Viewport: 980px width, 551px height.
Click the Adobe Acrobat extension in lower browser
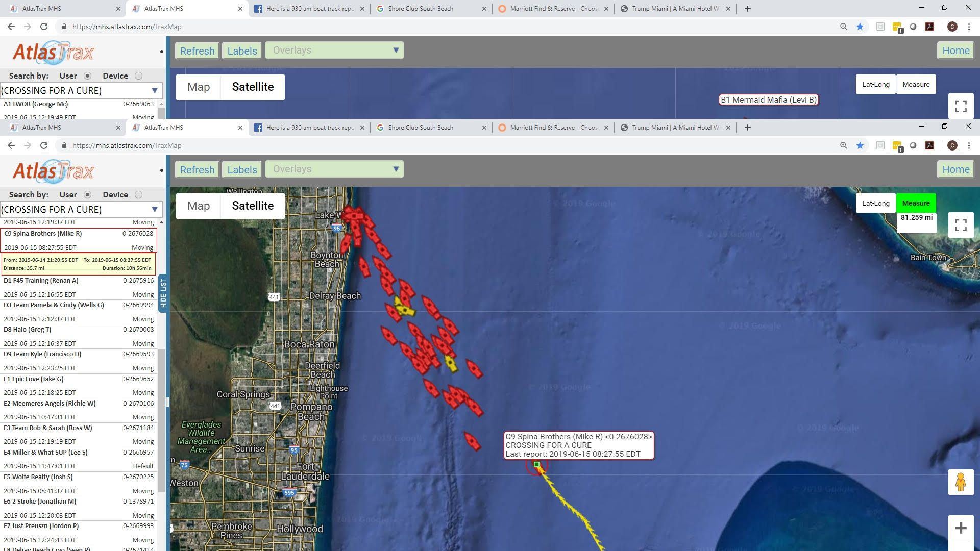[x=929, y=145]
